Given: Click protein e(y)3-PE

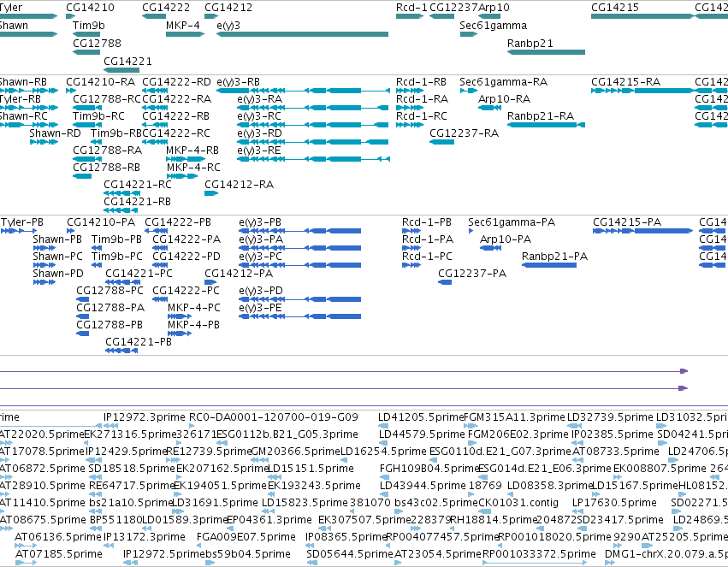Looking at the screenshot, I should (300, 316).
